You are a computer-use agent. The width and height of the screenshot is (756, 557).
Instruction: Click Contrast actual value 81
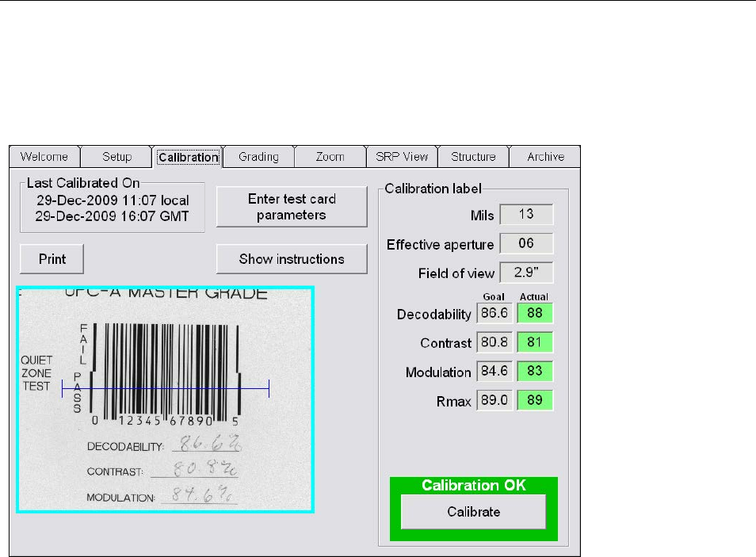[x=535, y=342]
